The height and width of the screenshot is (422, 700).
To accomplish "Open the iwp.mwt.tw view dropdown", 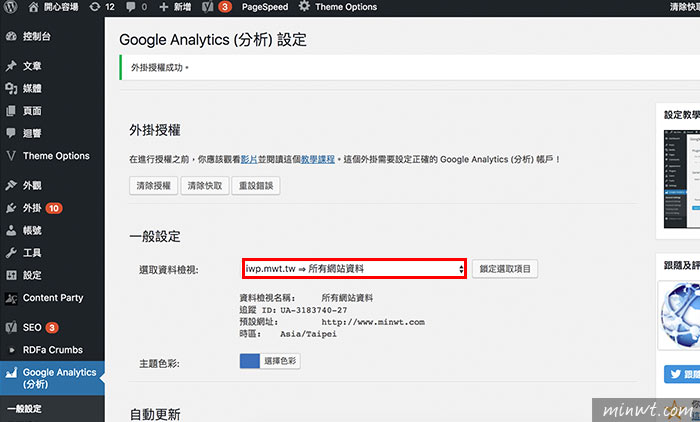I will [x=354, y=269].
